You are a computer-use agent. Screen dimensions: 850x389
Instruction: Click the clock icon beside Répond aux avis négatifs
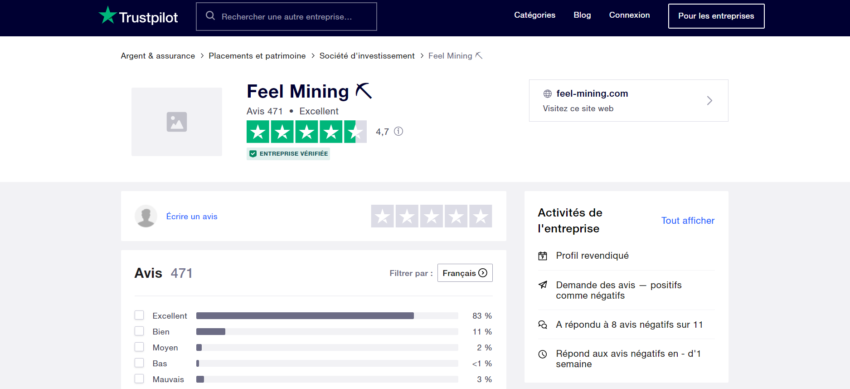pyautogui.click(x=543, y=354)
